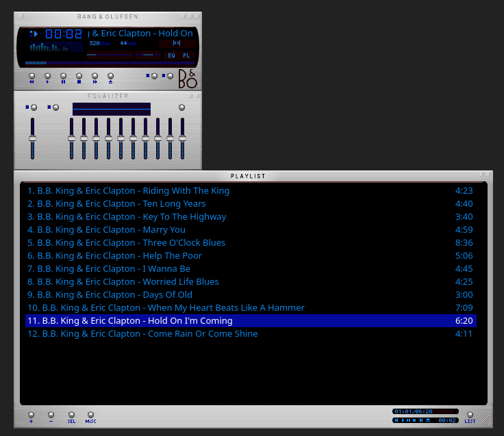
Task: Select track 9 Days Of Old
Action: click(251, 295)
